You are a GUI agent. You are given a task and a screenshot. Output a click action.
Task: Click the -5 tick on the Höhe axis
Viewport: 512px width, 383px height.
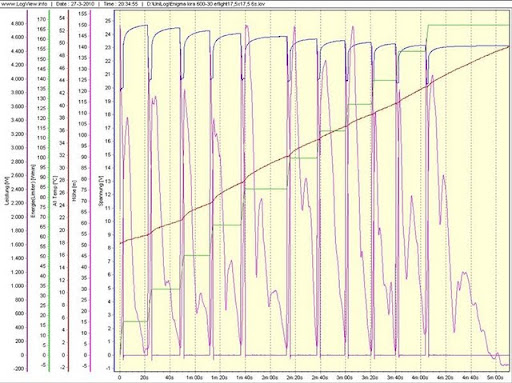84,366
